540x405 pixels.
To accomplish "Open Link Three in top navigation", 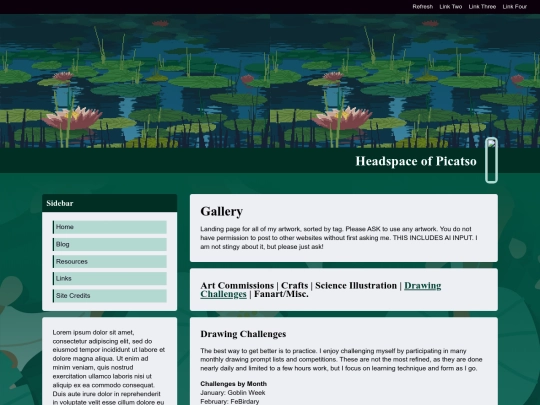I will (482, 7).
